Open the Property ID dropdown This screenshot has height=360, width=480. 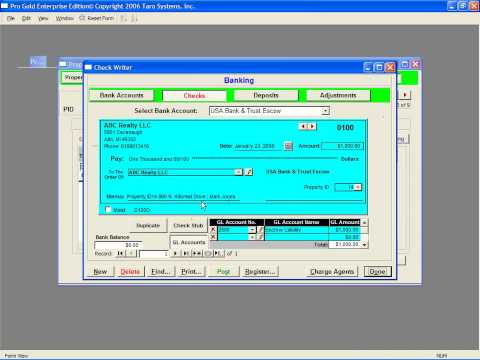358,187
